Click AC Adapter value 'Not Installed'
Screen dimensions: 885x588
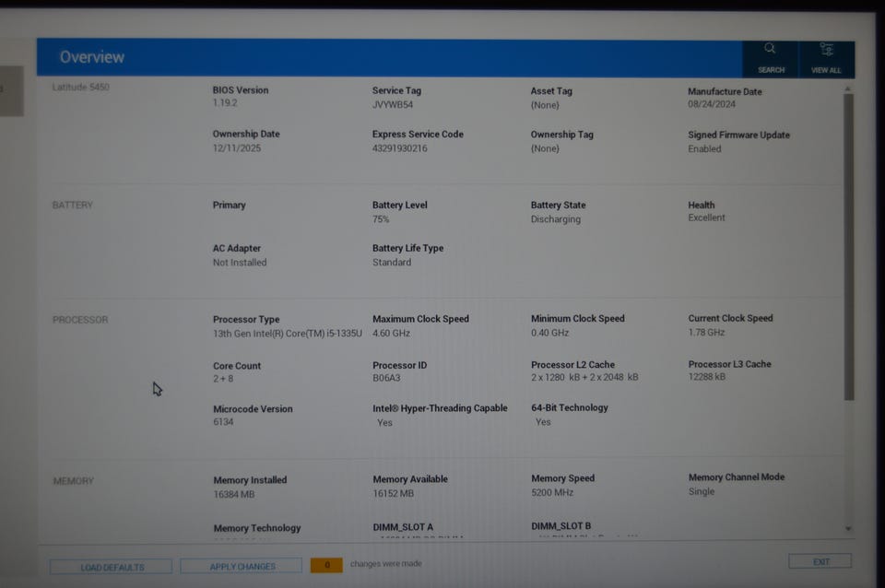coord(240,263)
